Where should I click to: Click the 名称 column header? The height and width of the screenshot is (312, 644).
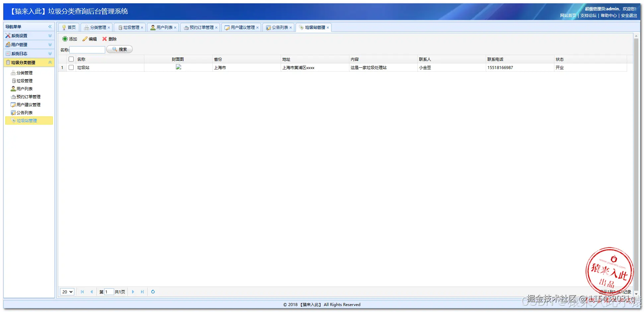pos(110,59)
